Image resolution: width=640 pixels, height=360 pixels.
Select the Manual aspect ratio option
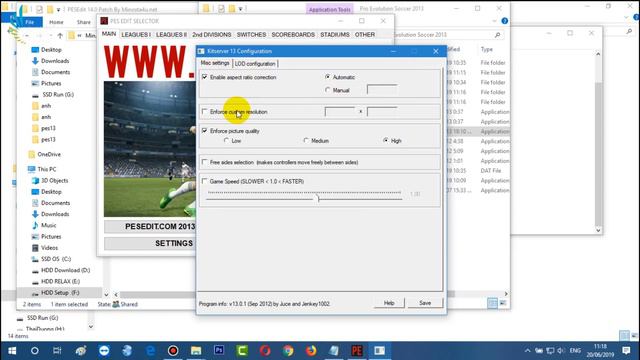click(327, 90)
